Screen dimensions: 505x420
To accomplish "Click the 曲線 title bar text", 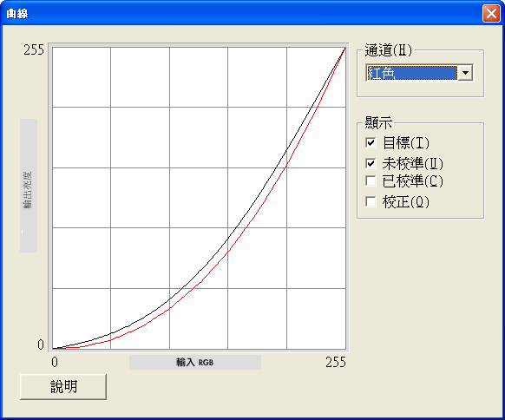I will 17,14.
